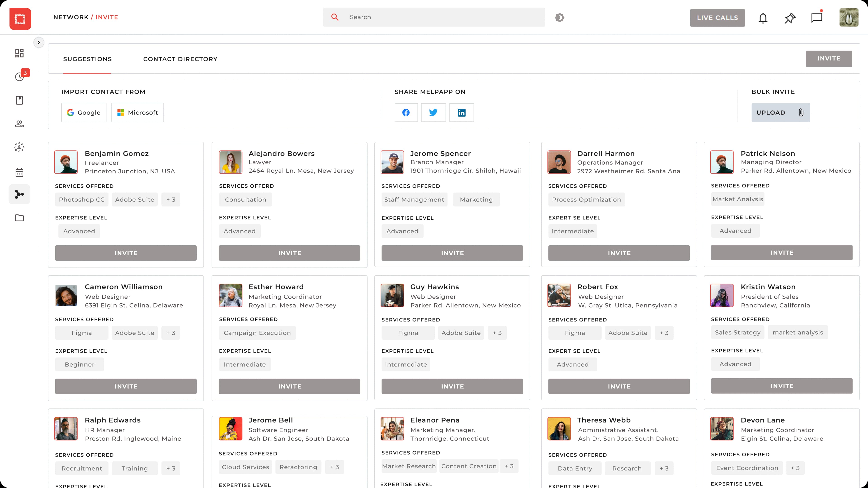Expand the sidebar with chevron arrow
Image resolution: width=868 pixels, height=488 pixels.
(x=39, y=42)
